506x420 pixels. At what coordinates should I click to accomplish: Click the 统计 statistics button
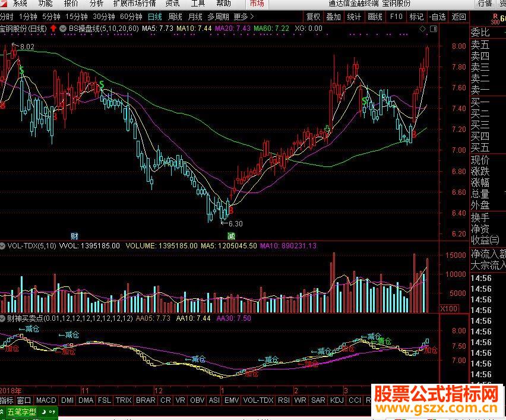point(354,17)
